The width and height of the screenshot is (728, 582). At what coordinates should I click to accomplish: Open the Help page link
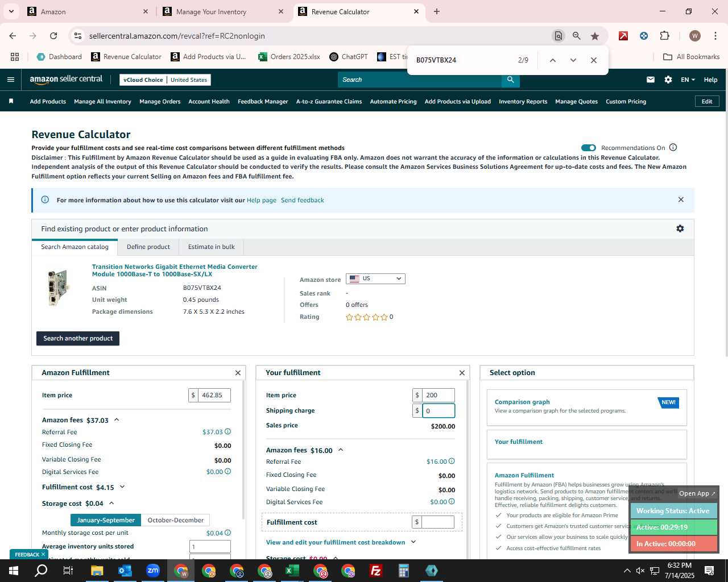(x=262, y=200)
